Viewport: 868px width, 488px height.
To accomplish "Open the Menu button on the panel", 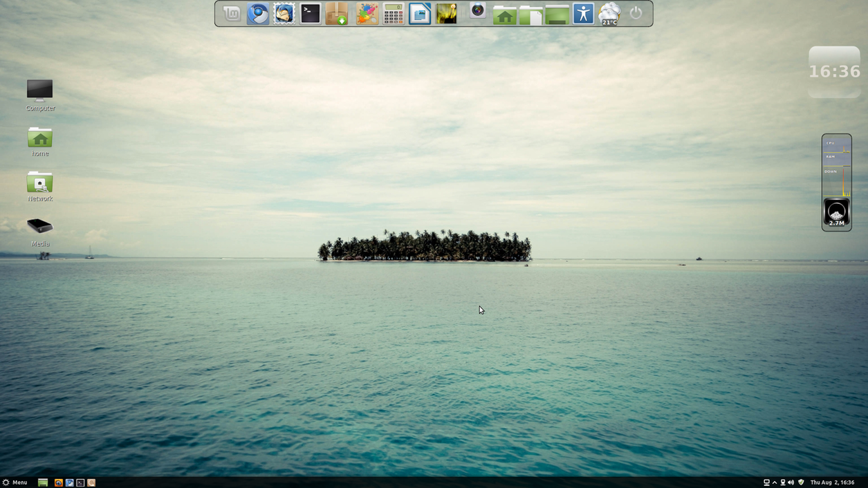I will (15, 482).
